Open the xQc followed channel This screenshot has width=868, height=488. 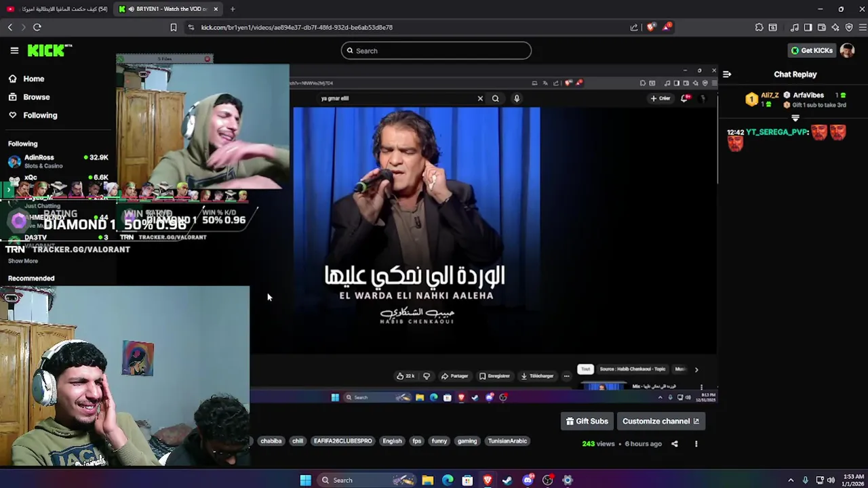point(58,178)
